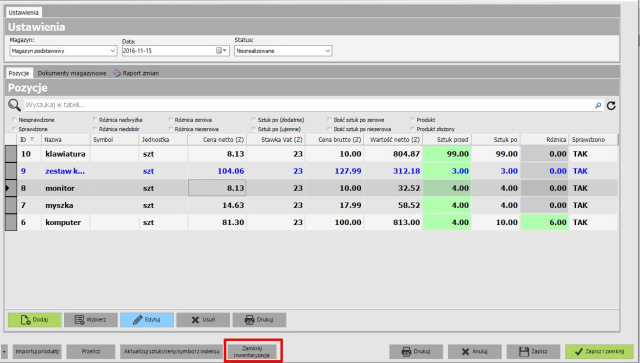Viewport: 640px width, 363px height.
Task: Click the large magnifier search icon
Action: pos(14,105)
